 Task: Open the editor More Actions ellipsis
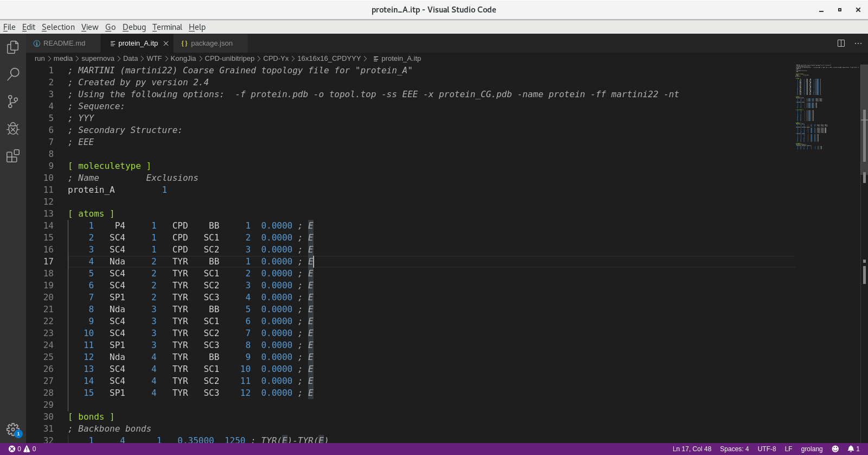tap(858, 43)
